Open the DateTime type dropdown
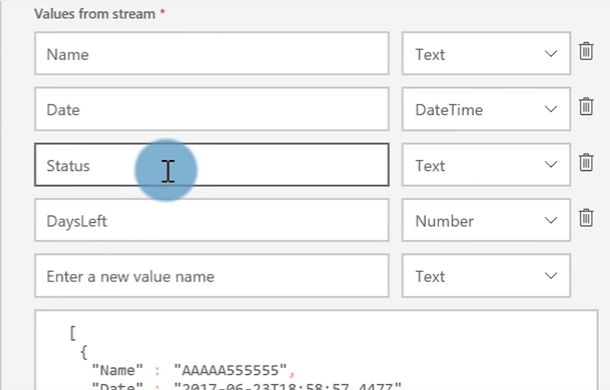Screen dimensions: 610x390 click(x=486, y=109)
